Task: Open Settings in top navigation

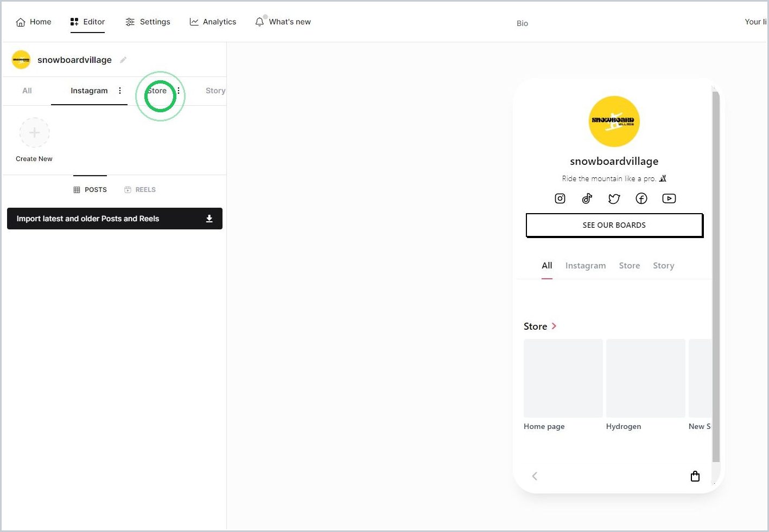Action: 148,22
